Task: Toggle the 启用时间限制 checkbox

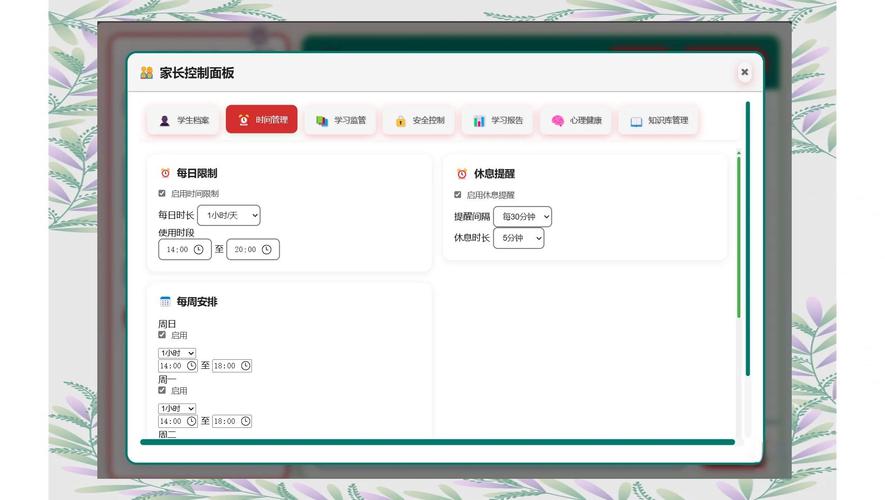Action: (x=162, y=194)
